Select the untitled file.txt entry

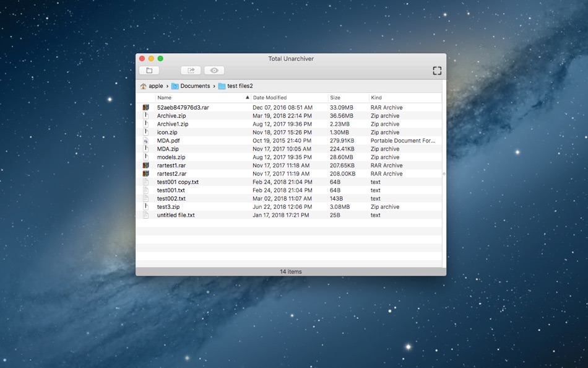point(176,216)
